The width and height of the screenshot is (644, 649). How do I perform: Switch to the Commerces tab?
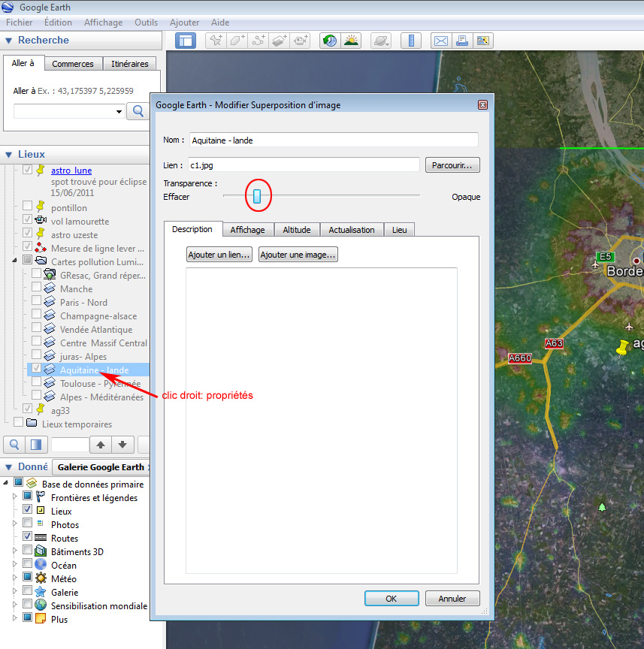73,64
